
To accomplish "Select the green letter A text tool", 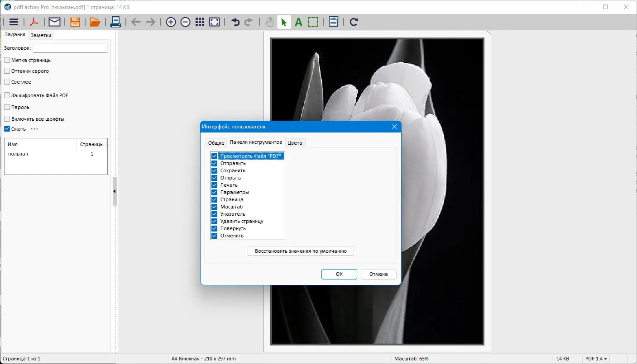I will click(298, 22).
